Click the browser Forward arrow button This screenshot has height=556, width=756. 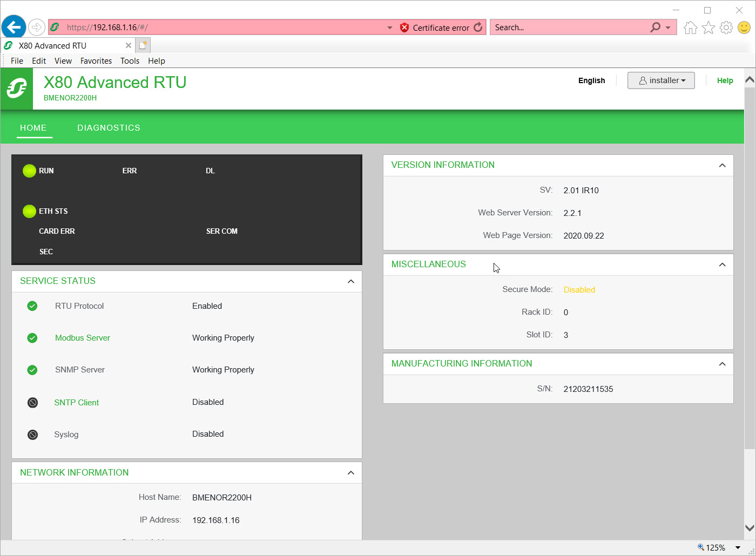click(x=36, y=27)
